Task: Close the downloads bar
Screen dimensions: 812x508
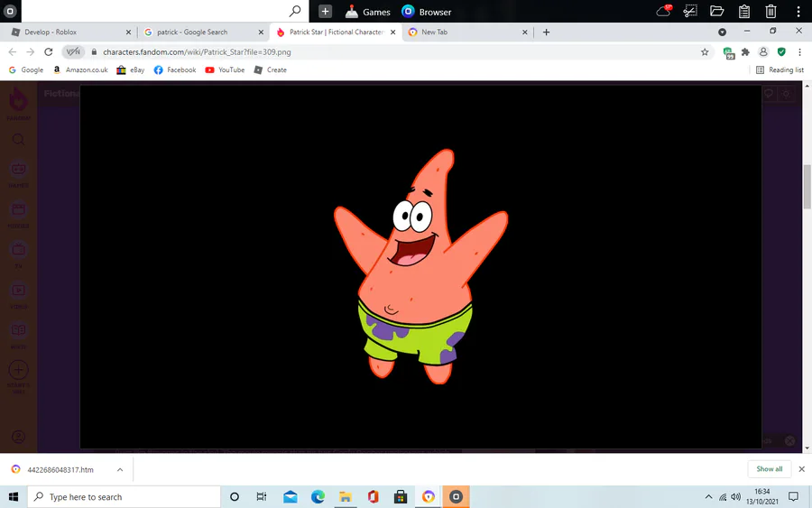Action: click(802, 469)
